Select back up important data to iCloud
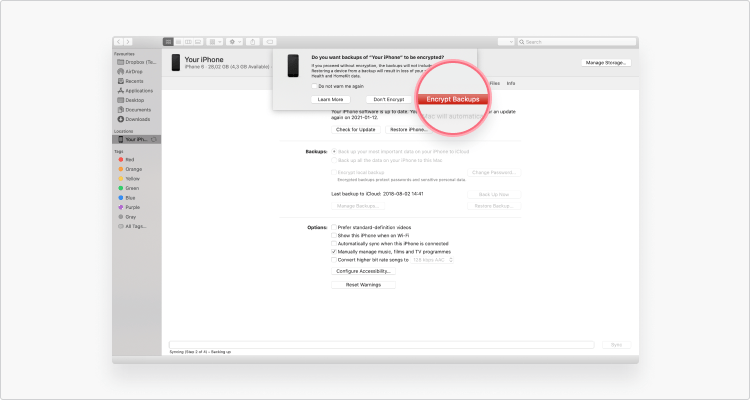 tap(334, 152)
